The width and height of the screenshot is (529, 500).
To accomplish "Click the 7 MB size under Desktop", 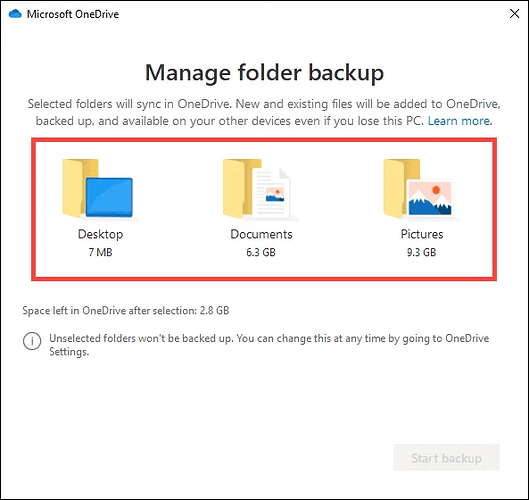I will [101, 252].
